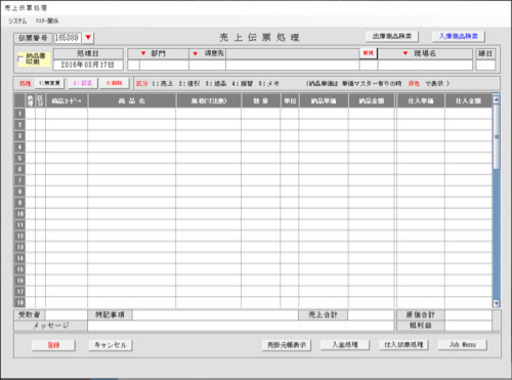Screen dimensions: 512x380
Task: Click the 原価合計 value field
Action: pos(468,315)
